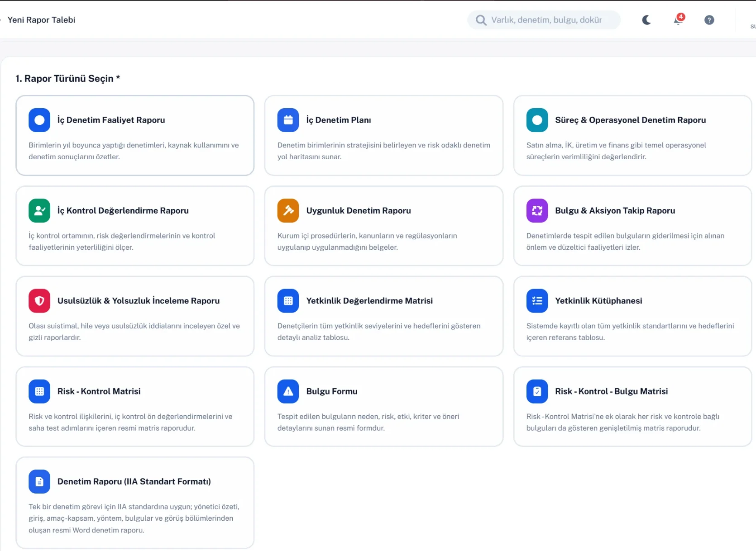Click the Risk - Kontrol - Bulgu Matrisi clipboard icon
This screenshot has width=756, height=551.
537,391
